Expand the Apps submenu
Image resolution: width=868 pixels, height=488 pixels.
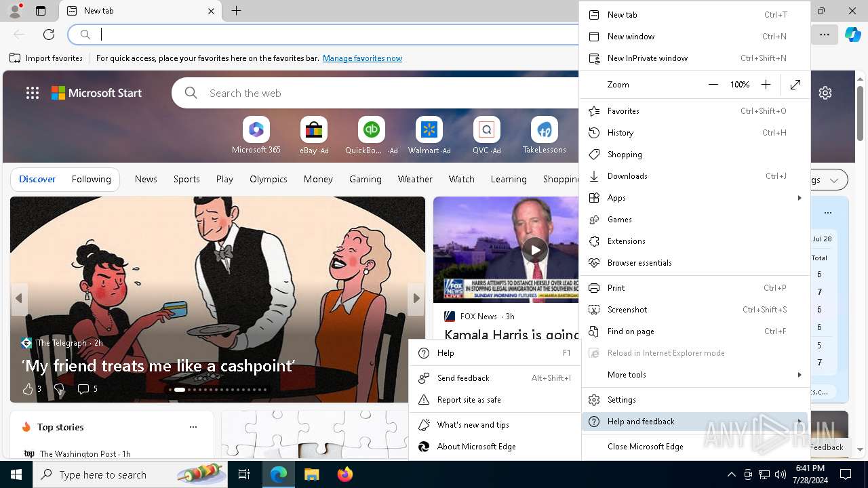pos(695,198)
